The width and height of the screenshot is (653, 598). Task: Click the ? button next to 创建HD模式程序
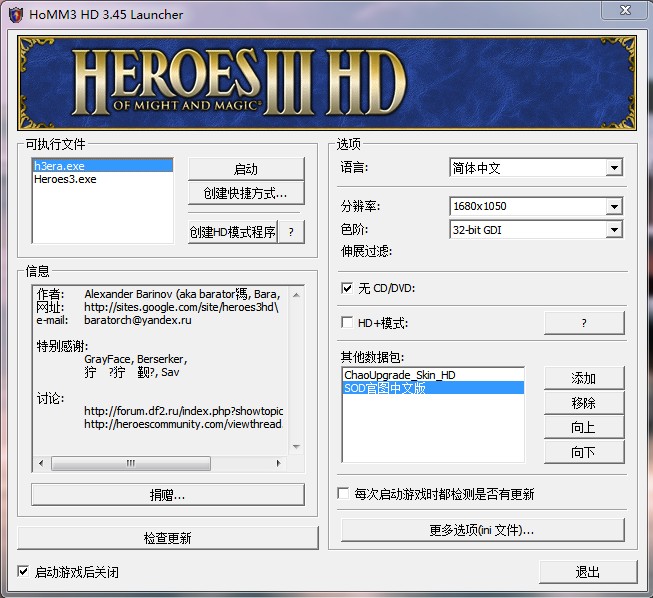coord(291,232)
